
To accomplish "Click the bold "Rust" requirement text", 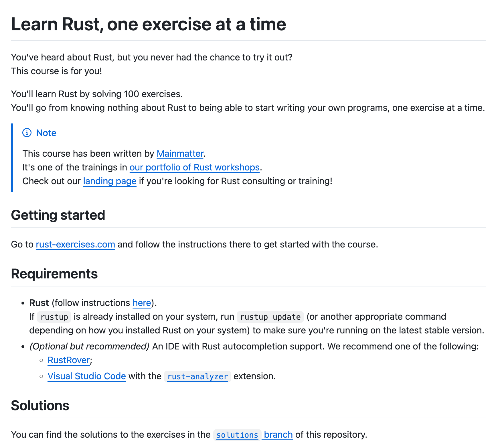I will tap(39, 303).
